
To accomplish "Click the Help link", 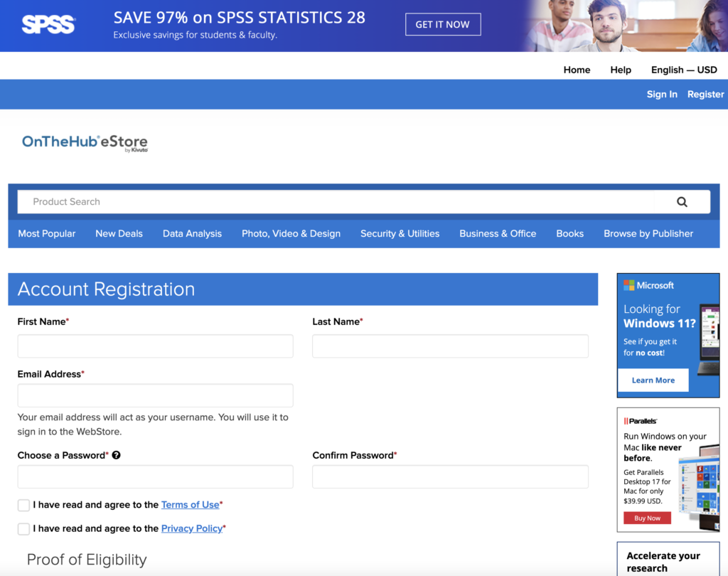I will (x=621, y=70).
